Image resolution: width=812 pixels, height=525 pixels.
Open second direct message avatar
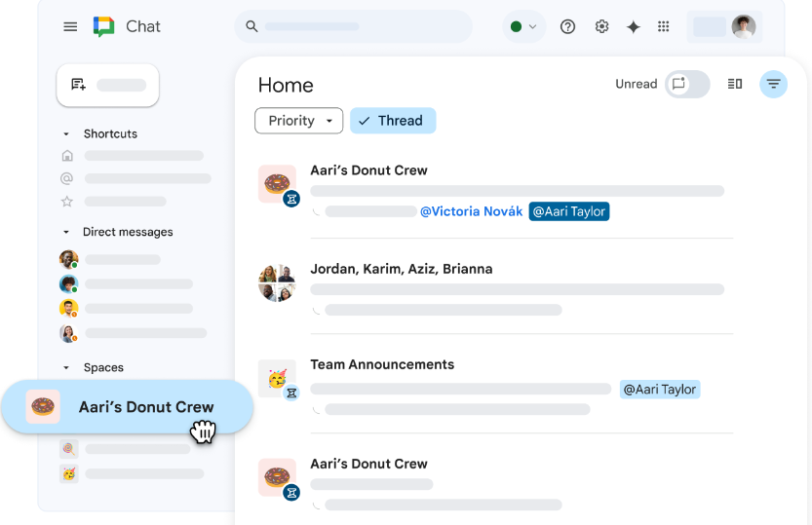click(68, 284)
